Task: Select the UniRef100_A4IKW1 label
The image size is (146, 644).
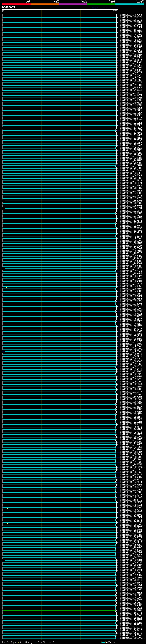Action: point(131,35)
